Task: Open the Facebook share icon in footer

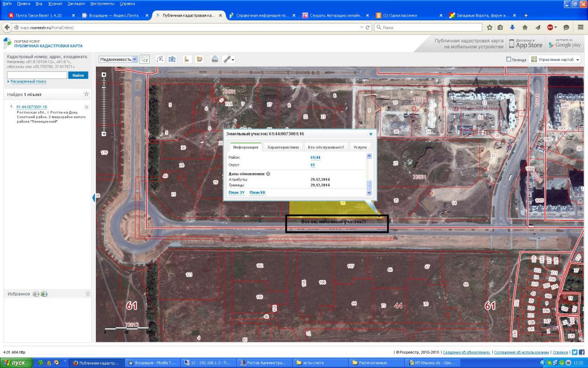Action: pos(582,352)
